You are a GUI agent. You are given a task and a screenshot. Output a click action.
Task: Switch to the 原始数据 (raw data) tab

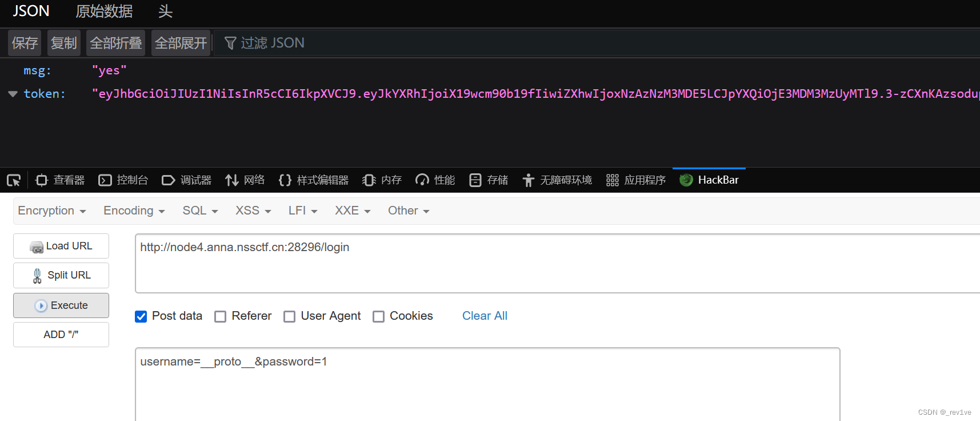[x=104, y=11]
